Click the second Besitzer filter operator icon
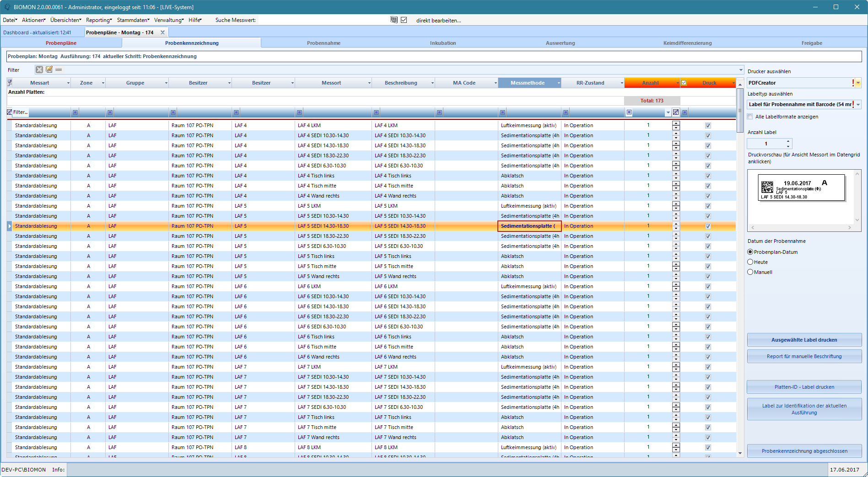The width and height of the screenshot is (868, 477). coord(236,112)
